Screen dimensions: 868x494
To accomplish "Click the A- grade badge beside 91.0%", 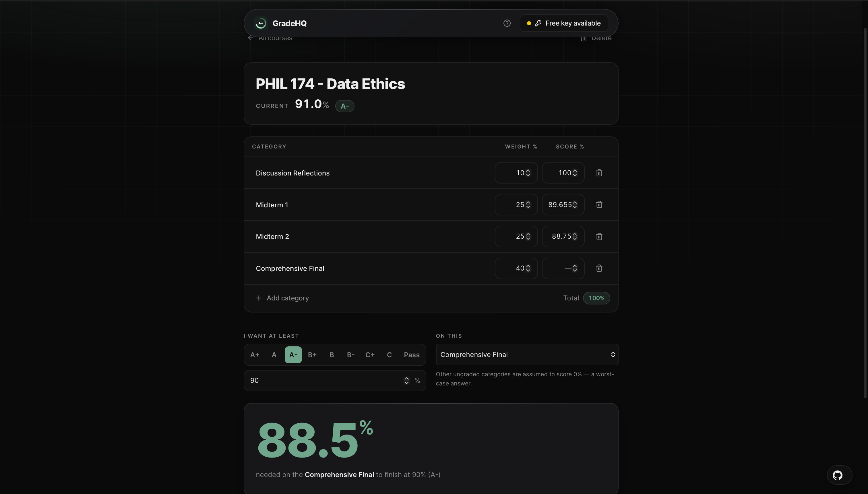I will click(x=345, y=106).
